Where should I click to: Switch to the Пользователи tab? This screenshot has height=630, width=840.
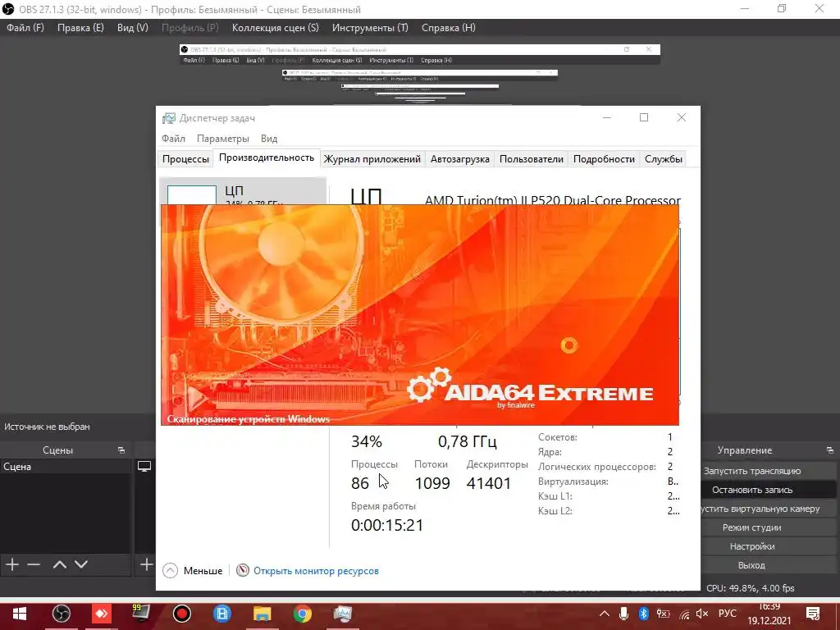531,159
